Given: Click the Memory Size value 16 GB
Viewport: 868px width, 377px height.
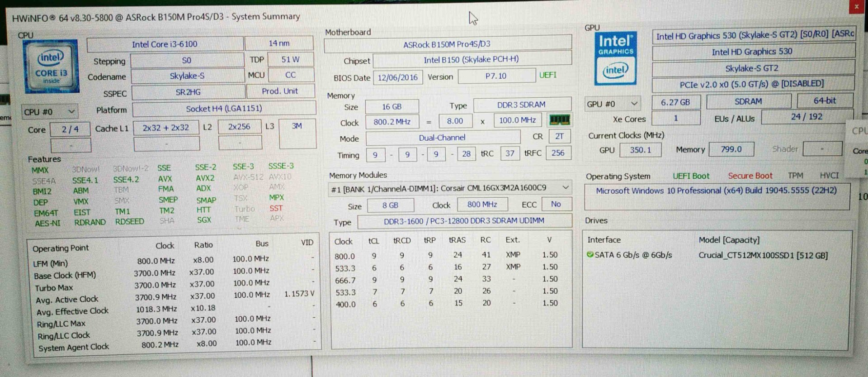Looking at the screenshot, I should pos(392,107).
